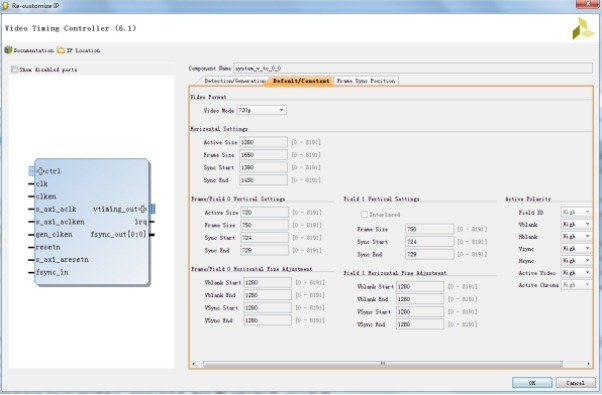Click Horizontal Active Size field 1280
This screenshot has height=395, width=602.
click(263, 142)
